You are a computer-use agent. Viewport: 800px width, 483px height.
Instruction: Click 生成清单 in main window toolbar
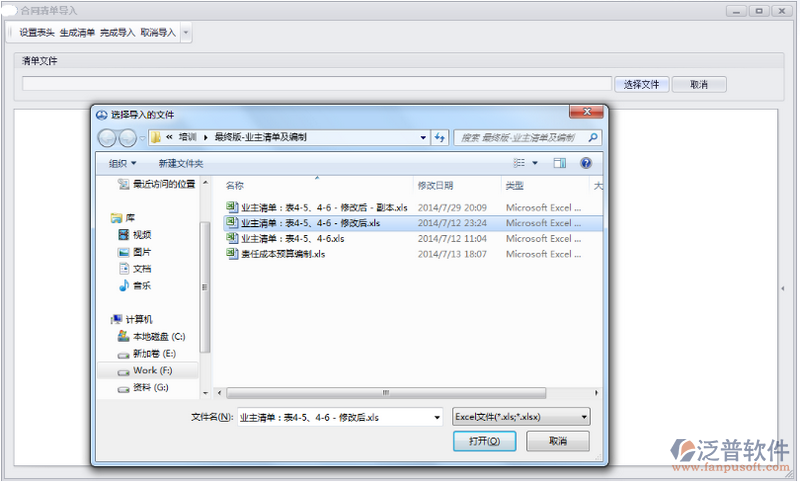click(x=77, y=33)
